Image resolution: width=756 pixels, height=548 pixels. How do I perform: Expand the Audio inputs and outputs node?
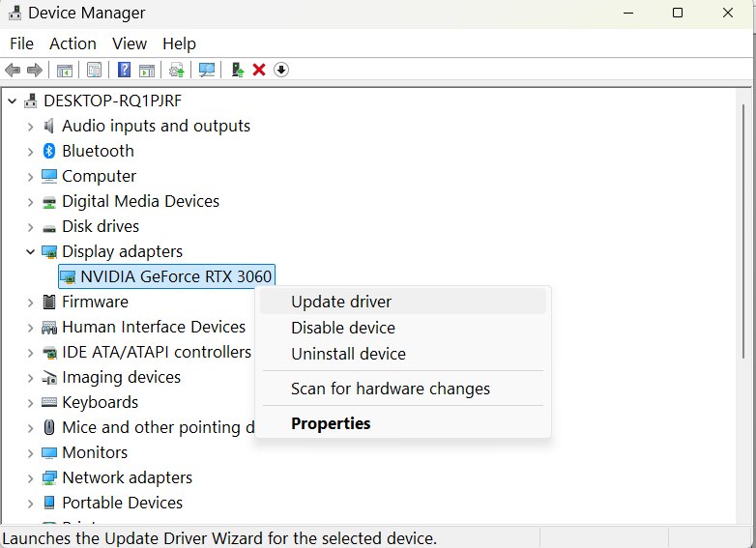tap(30, 127)
